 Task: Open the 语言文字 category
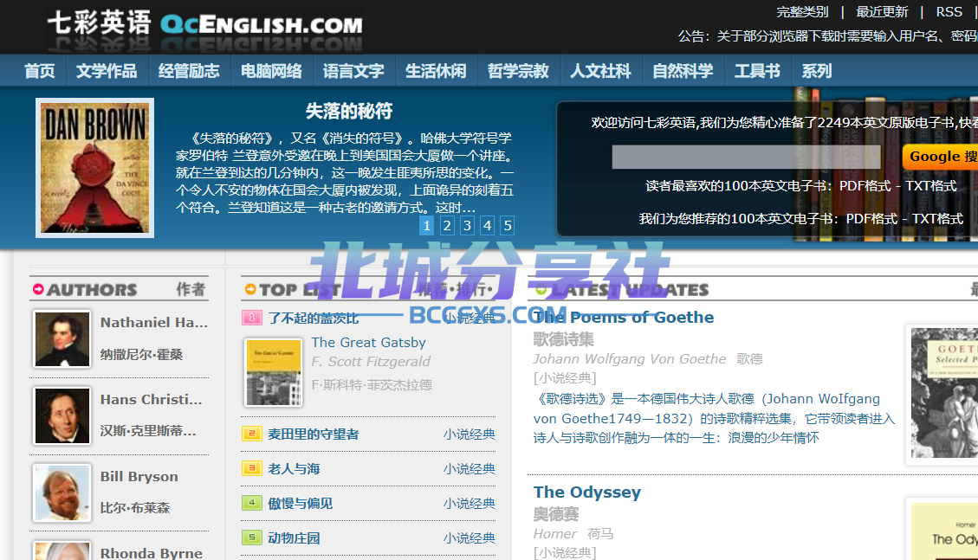[353, 71]
